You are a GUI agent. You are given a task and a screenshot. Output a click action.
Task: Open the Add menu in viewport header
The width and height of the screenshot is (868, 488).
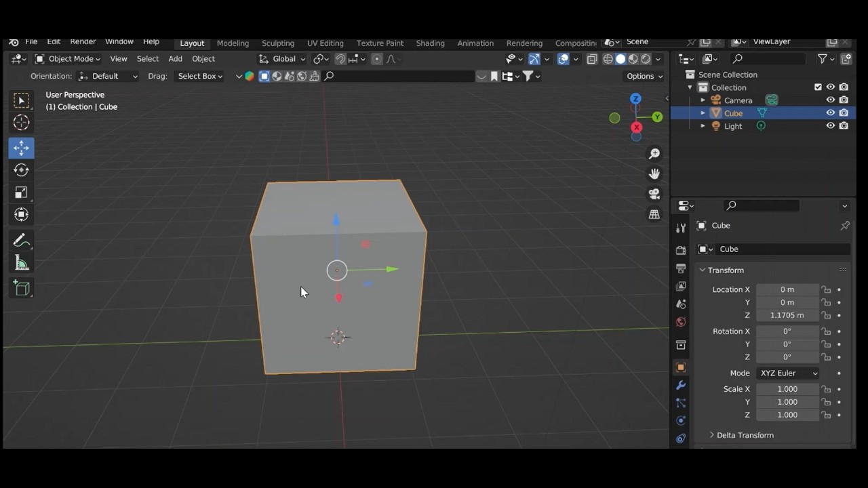coord(175,59)
